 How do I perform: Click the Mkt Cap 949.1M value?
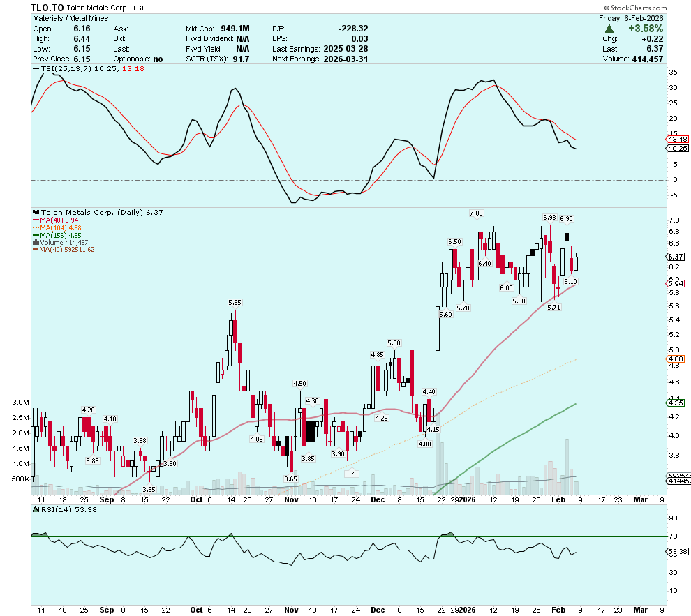(235, 29)
